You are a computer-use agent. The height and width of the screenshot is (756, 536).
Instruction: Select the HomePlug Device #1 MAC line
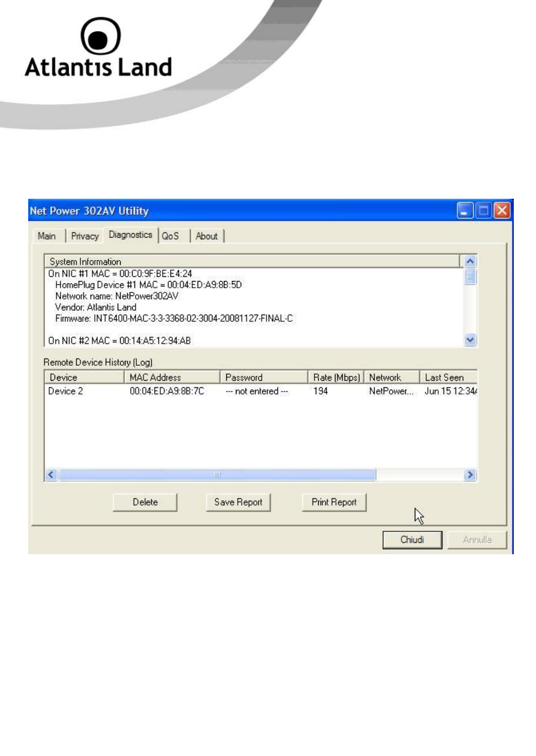pos(149,284)
